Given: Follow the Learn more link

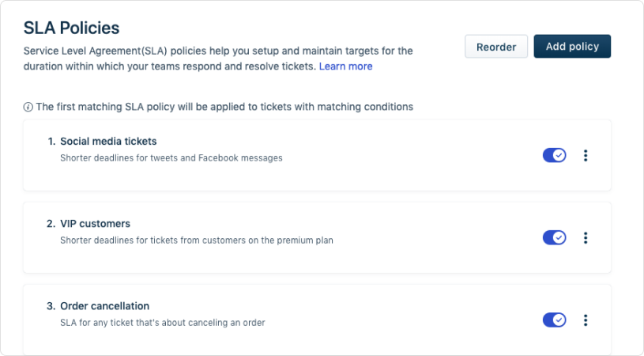Looking at the screenshot, I should click(346, 66).
